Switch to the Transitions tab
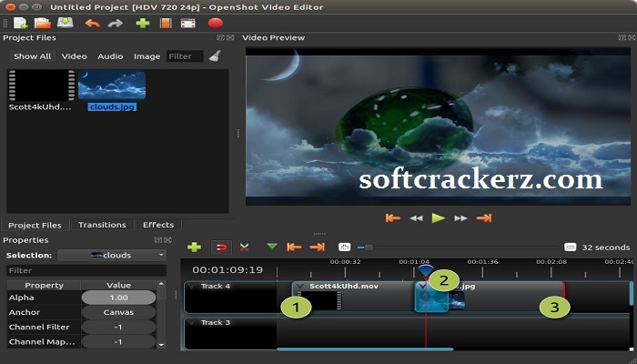 click(102, 225)
